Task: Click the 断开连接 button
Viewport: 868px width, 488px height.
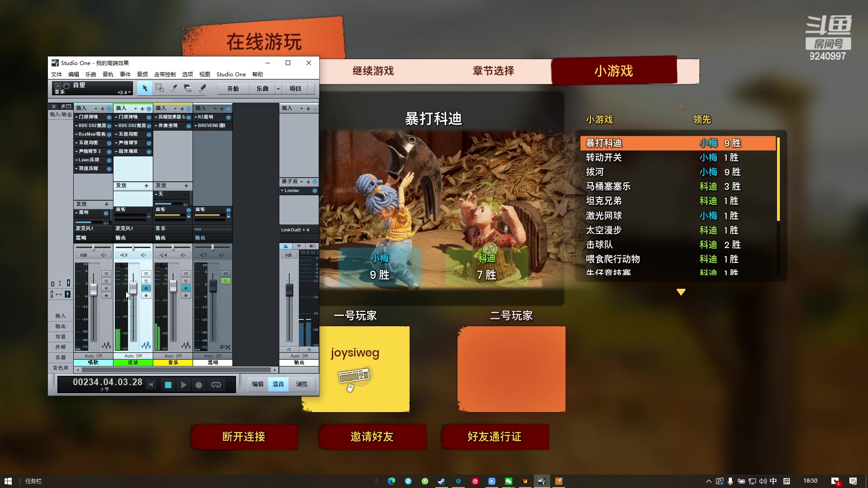Action: coord(244,436)
